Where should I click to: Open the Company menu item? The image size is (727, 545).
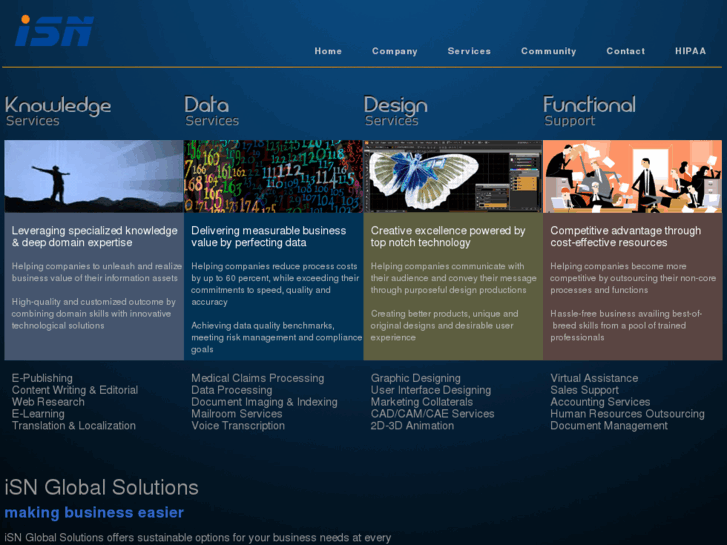click(395, 51)
